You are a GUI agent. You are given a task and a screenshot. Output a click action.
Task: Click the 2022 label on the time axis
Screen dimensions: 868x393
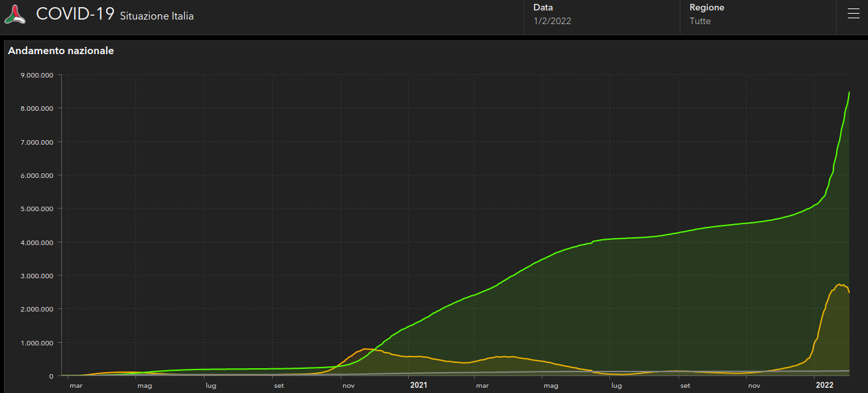pyautogui.click(x=824, y=385)
